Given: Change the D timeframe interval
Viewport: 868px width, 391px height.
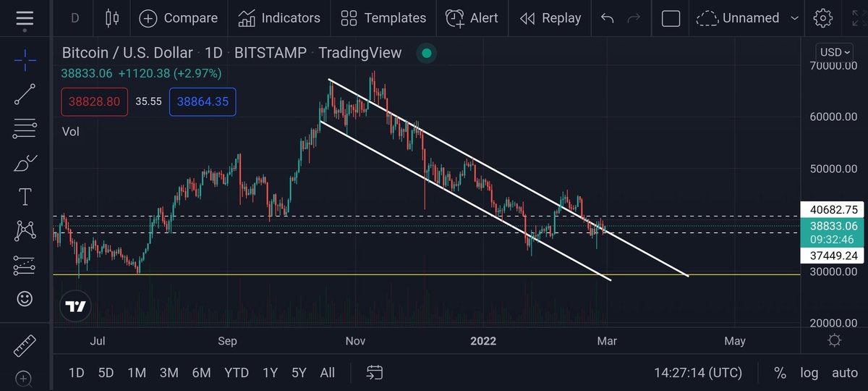Looking at the screenshot, I should point(75,18).
